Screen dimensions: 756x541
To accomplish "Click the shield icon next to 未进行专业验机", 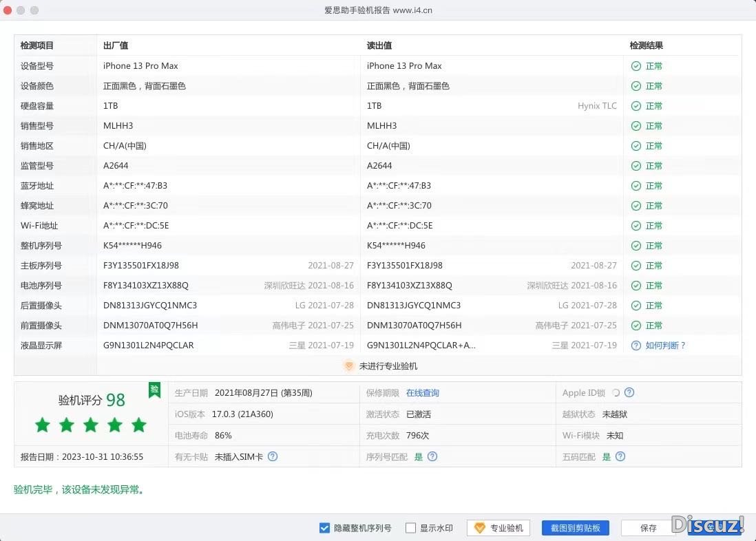I will tap(349, 366).
